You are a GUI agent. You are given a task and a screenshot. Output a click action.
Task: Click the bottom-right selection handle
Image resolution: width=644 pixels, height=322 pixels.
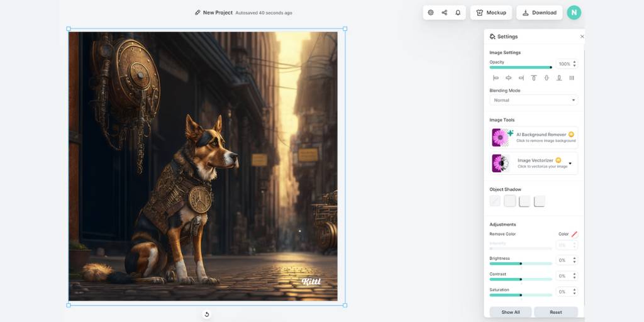tap(345, 305)
